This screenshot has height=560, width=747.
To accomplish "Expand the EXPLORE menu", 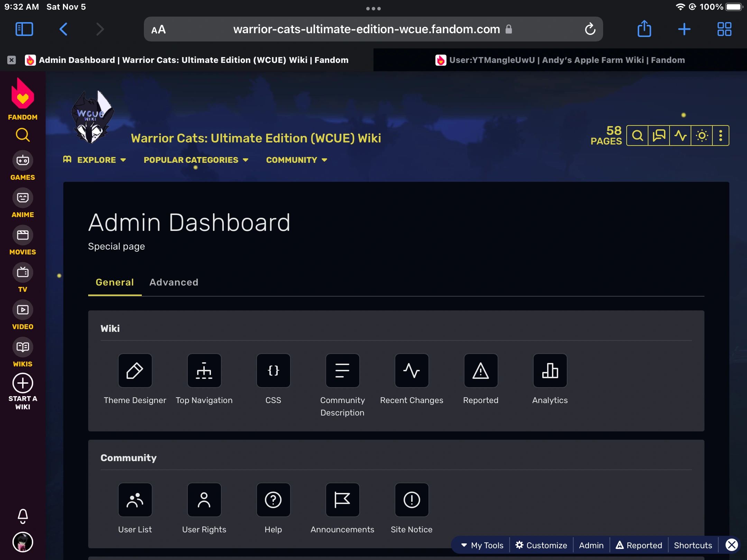I will (x=97, y=160).
